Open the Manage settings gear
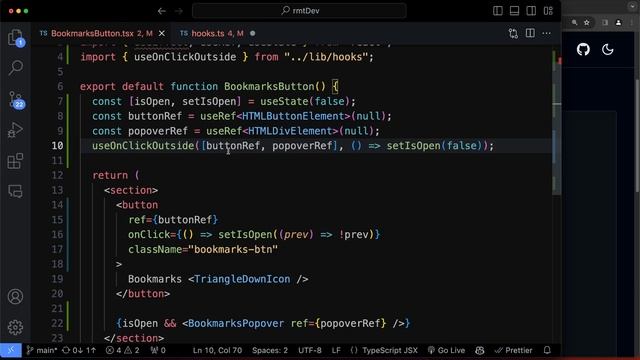The image size is (640, 360). 16,327
